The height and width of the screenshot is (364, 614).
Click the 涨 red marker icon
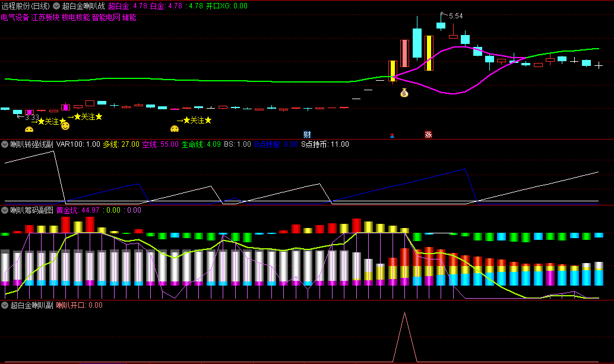[428, 135]
